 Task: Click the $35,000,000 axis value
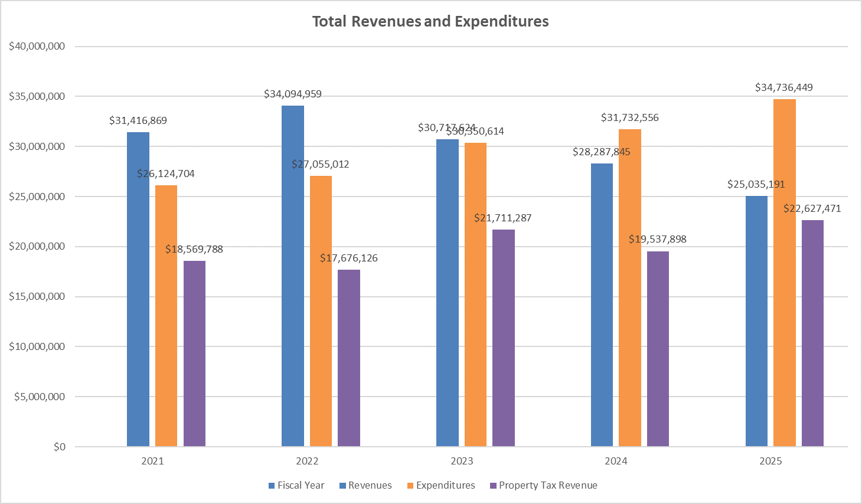coord(37,96)
